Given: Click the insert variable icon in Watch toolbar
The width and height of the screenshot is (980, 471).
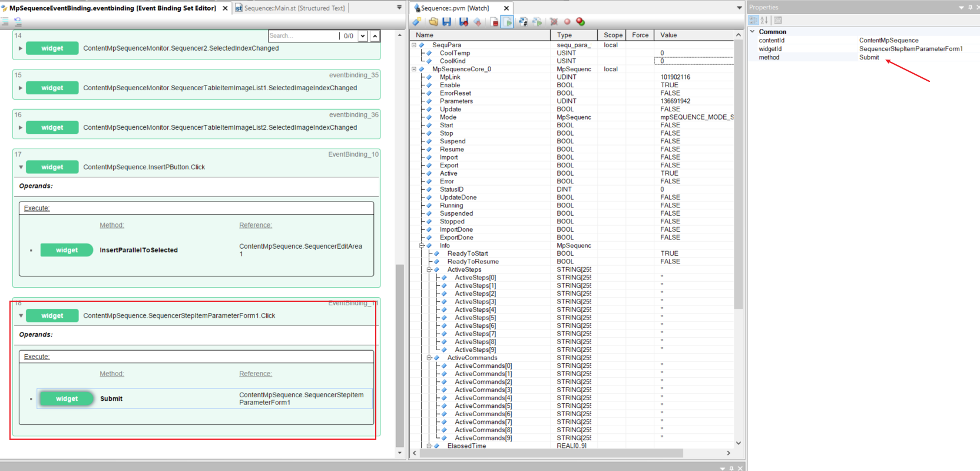Looking at the screenshot, I should click(417, 22).
